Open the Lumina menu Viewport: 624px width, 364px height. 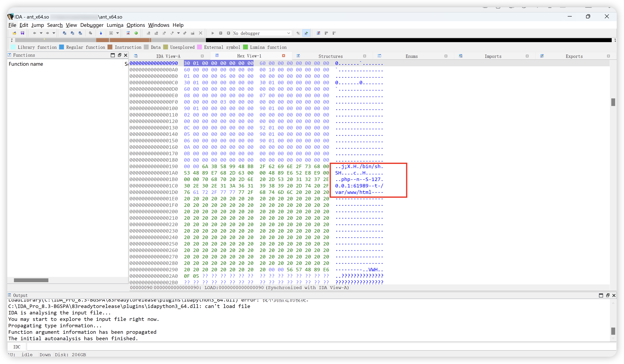click(115, 25)
